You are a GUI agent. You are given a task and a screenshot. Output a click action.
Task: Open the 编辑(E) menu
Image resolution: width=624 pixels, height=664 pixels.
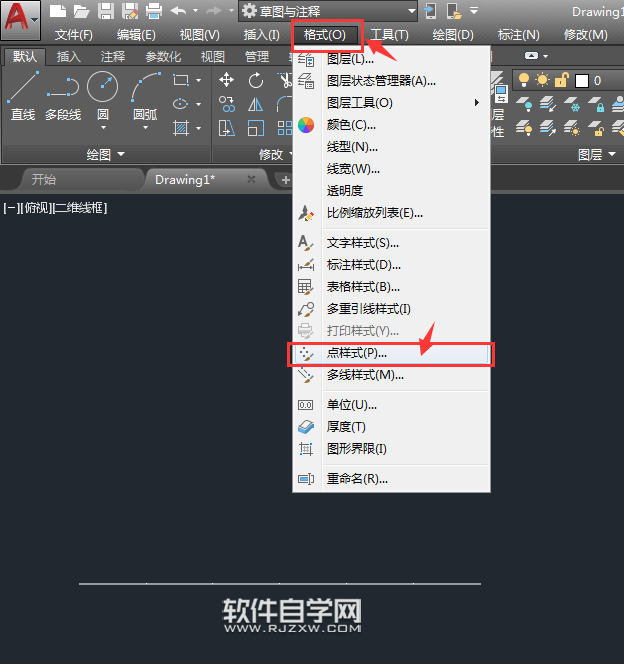pyautogui.click(x=136, y=35)
